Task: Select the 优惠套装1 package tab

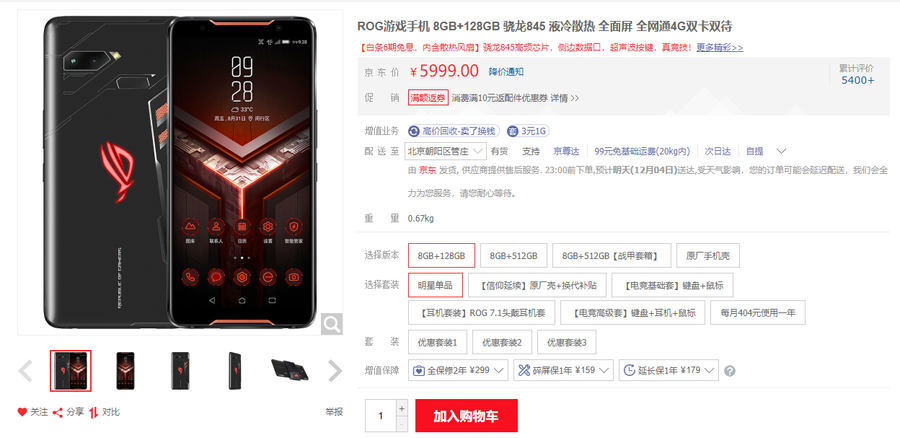Action: coord(438,342)
